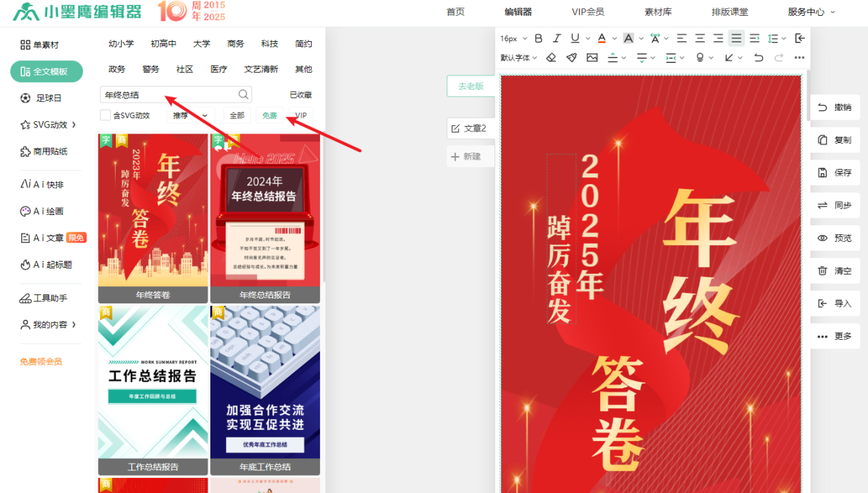Switch the filter to VIP templates
Viewport: 868px width, 493px height.
tap(301, 116)
